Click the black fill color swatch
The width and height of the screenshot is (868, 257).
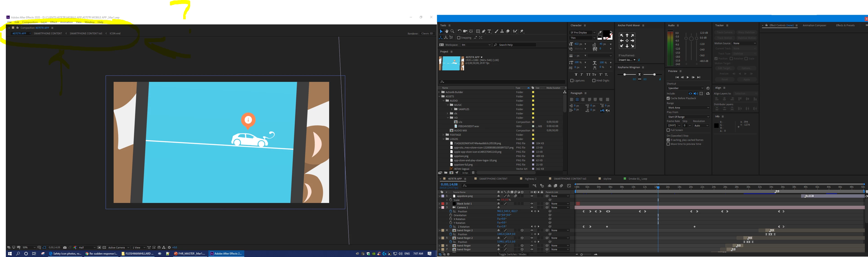coord(606,33)
